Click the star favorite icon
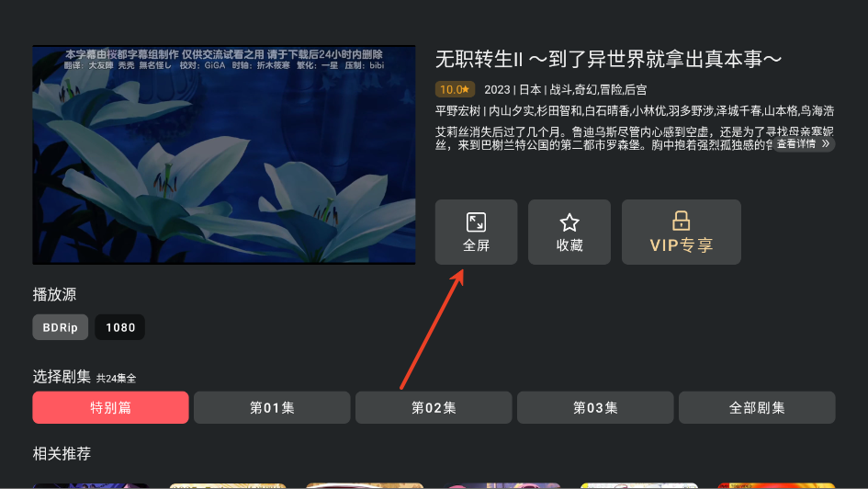 click(569, 222)
